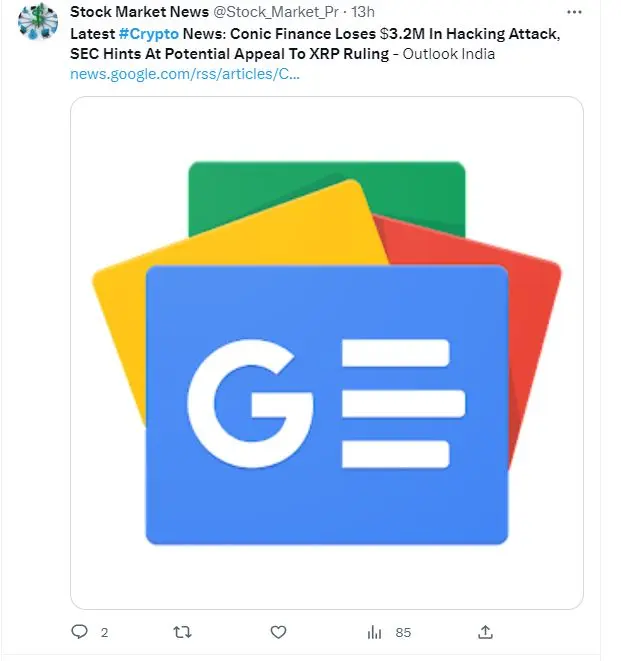Open the Stock Market News profile avatar
Viewport: 621px width, 661px height.
pos(37,24)
